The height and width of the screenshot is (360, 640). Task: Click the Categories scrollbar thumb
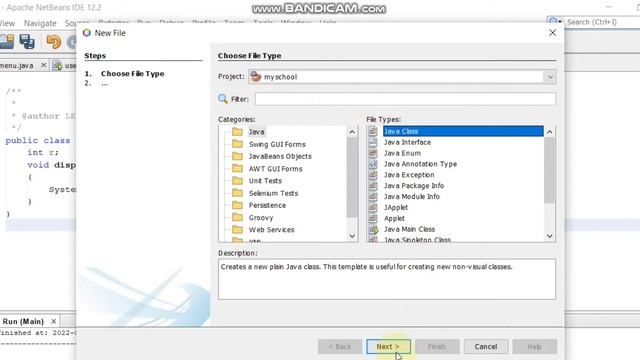(352, 178)
